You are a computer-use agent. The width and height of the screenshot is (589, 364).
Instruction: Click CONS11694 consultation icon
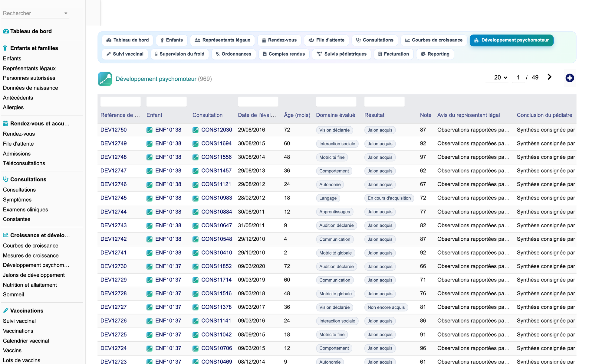tap(196, 144)
